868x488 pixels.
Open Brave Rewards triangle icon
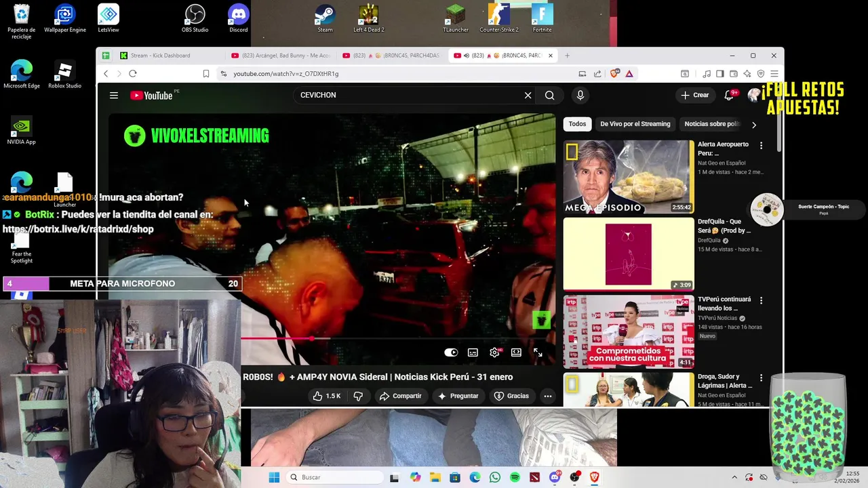(629, 74)
